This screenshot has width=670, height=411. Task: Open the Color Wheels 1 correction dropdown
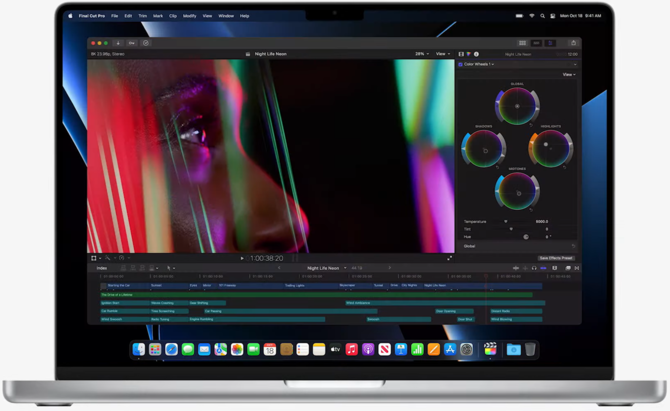(x=479, y=64)
